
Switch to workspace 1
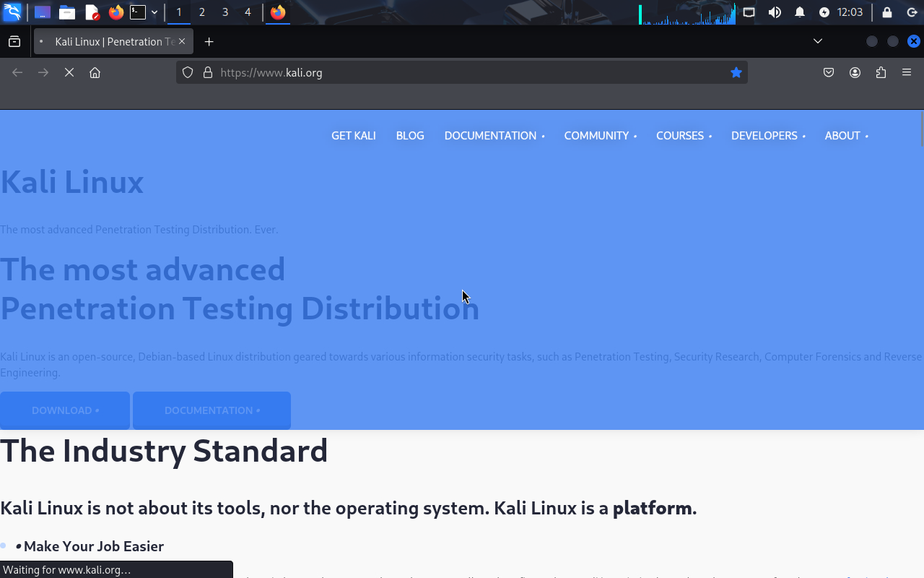click(x=179, y=12)
